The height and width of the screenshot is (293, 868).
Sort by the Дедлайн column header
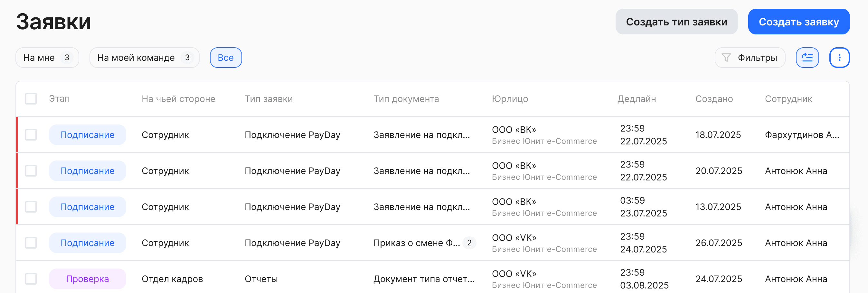637,99
